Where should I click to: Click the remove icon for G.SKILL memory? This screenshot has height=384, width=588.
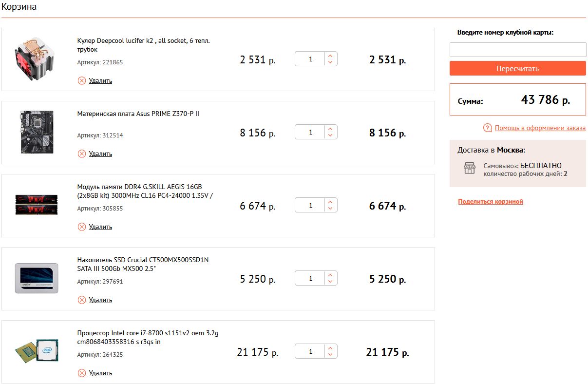click(82, 227)
